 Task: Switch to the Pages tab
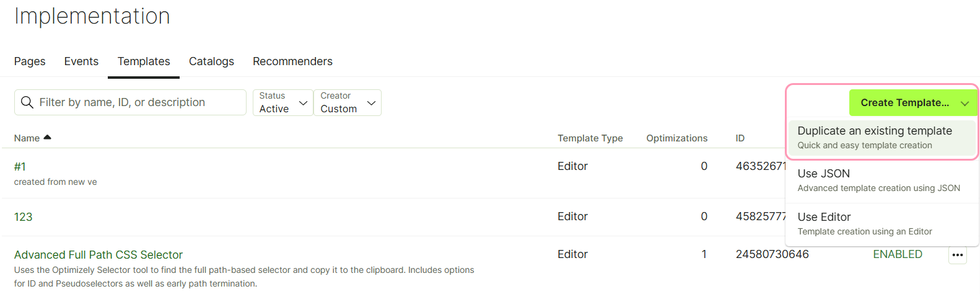(x=30, y=61)
